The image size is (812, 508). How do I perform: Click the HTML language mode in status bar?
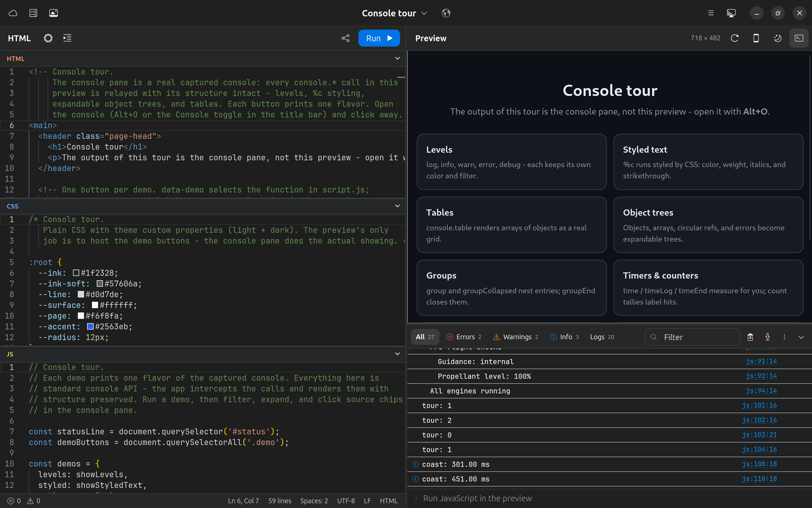389,501
